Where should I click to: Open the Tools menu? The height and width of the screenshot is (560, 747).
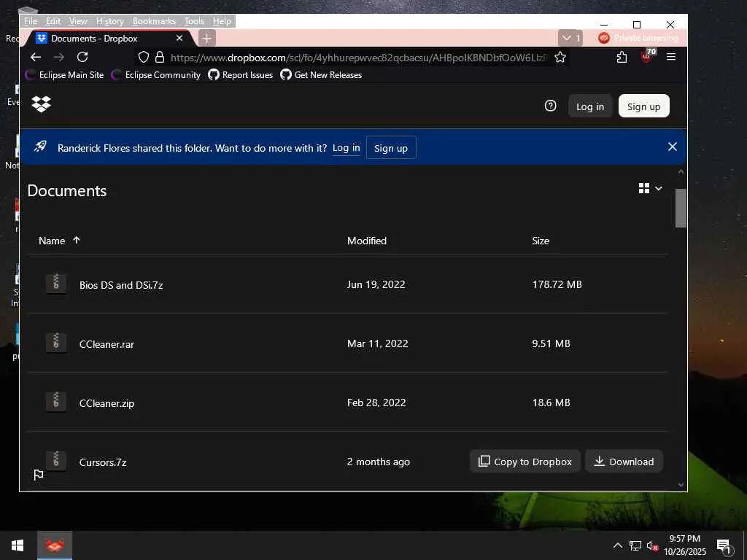(194, 21)
